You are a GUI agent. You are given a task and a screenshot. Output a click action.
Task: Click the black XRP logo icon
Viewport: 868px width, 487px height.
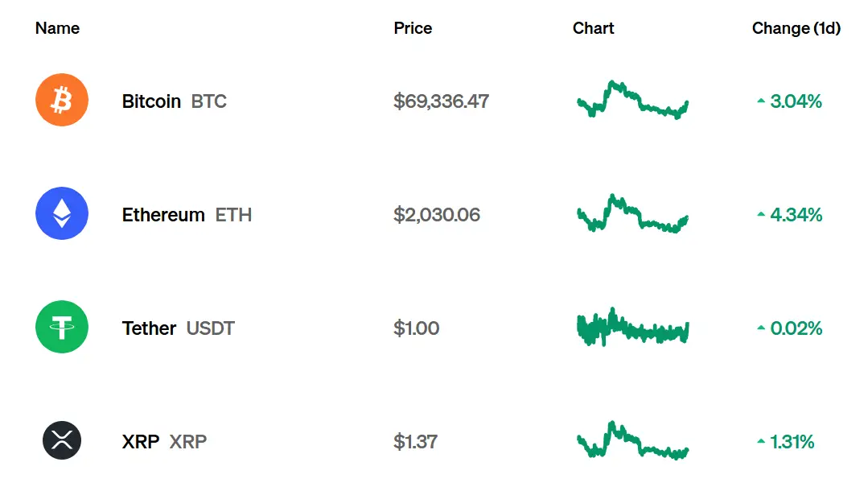pos(62,441)
